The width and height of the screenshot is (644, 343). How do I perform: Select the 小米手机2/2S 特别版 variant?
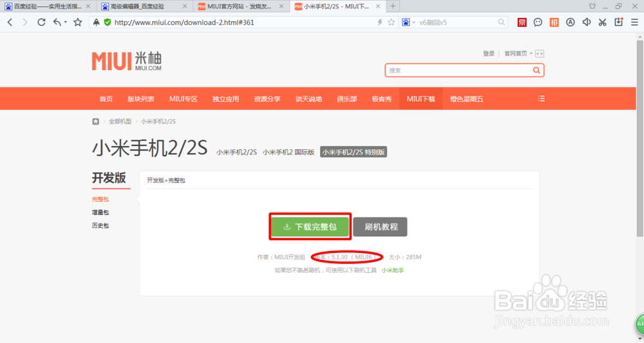353,153
